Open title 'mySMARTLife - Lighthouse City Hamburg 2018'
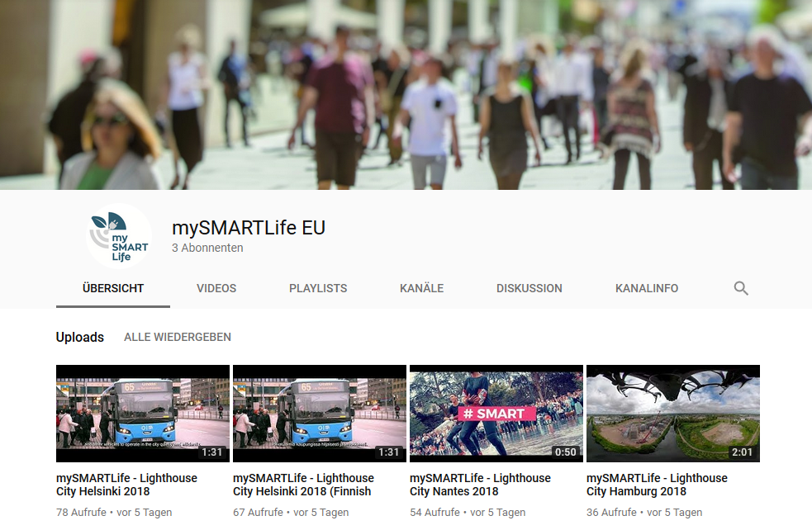812x530 pixels. click(x=657, y=485)
